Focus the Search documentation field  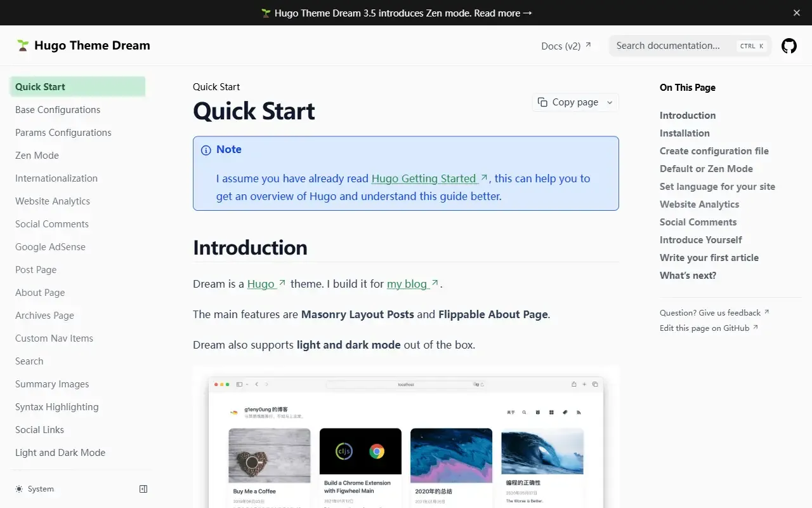click(690, 46)
